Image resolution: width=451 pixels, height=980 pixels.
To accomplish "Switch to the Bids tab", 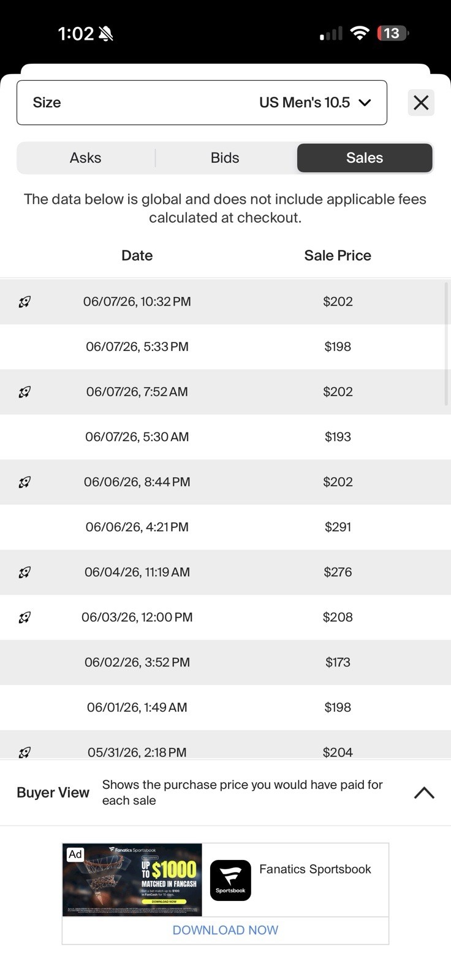I will 225,158.
